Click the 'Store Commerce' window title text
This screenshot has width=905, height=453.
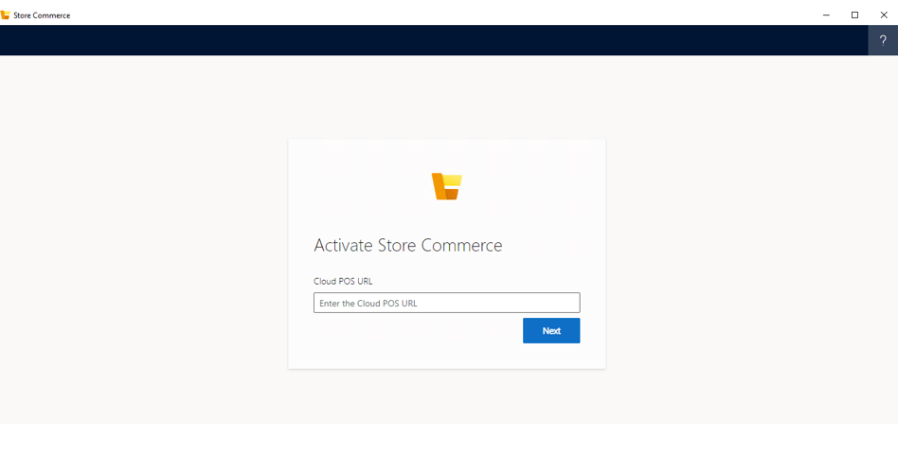pos(42,16)
